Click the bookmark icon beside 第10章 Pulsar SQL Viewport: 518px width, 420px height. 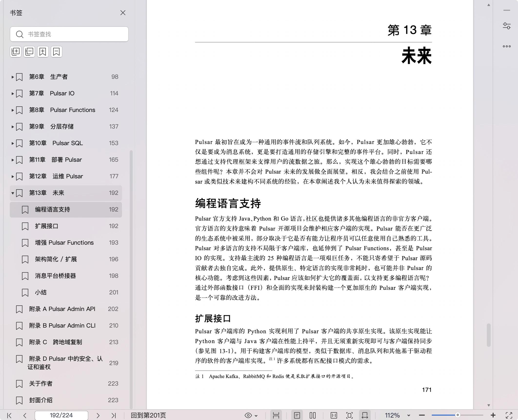click(x=19, y=143)
